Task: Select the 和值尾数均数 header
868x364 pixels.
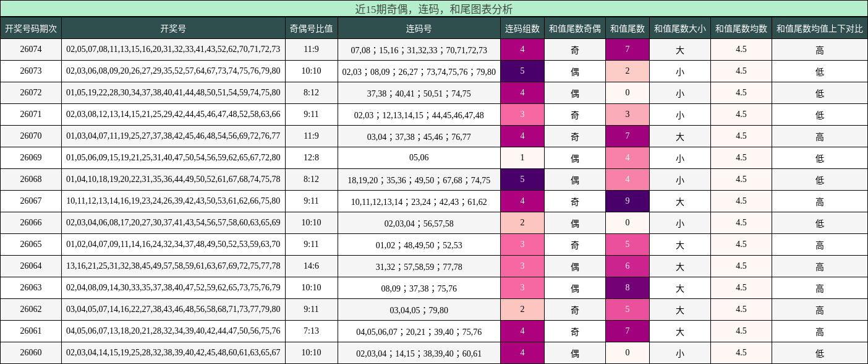Action: [x=741, y=28]
